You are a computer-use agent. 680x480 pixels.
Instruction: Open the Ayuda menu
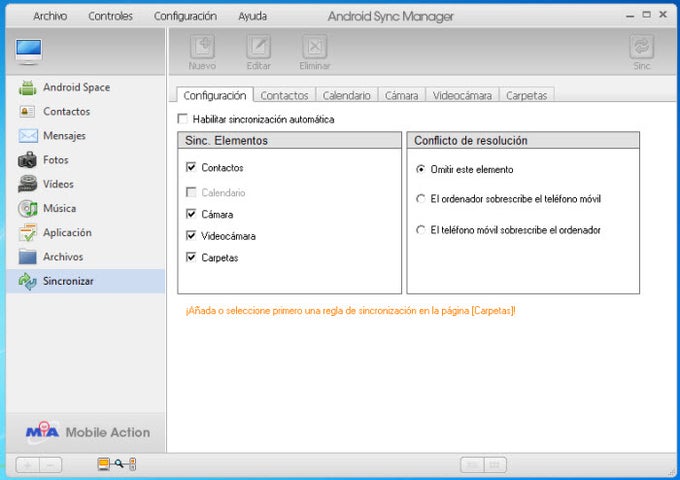coord(252,16)
